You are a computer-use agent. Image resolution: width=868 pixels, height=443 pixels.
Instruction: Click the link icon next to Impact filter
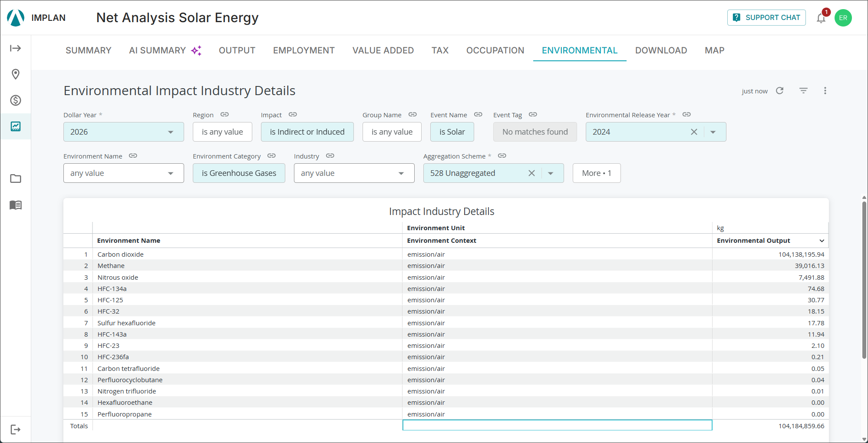293,115
